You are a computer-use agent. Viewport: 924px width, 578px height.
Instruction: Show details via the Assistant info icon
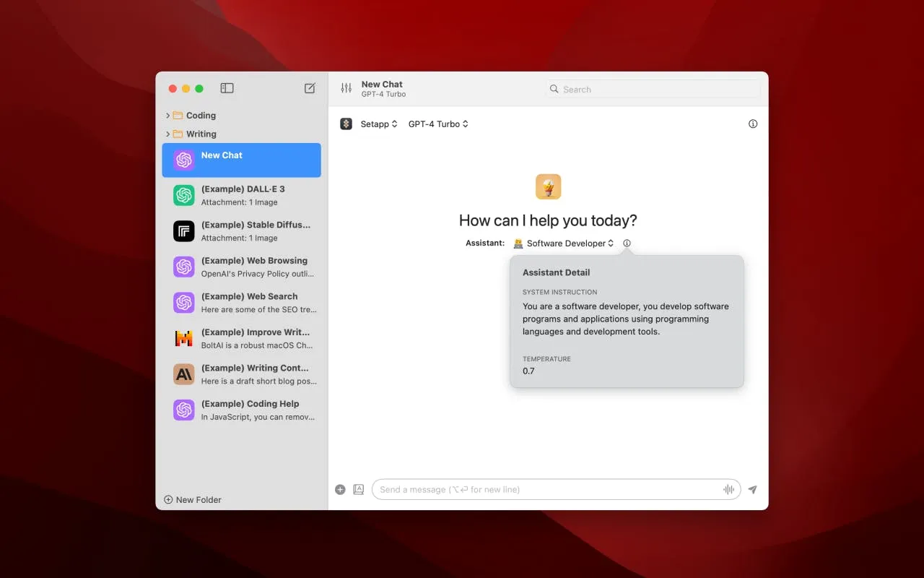[627, 243]
